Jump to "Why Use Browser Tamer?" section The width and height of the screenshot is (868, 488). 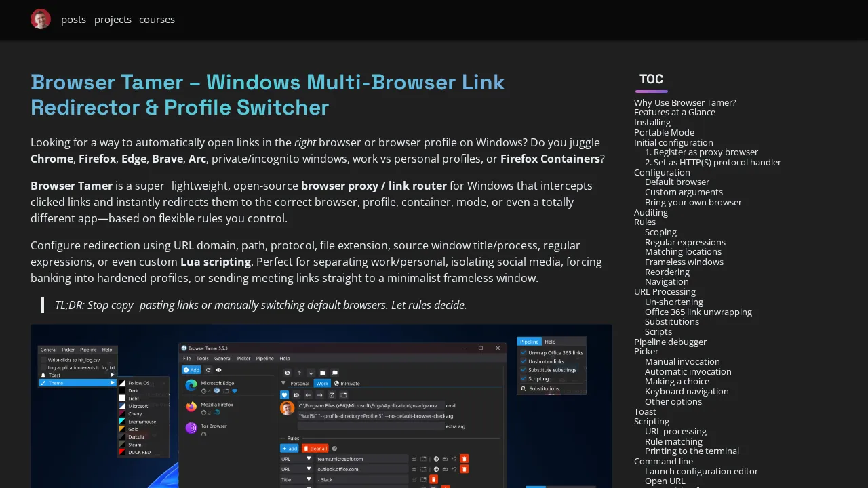(685, 102)
